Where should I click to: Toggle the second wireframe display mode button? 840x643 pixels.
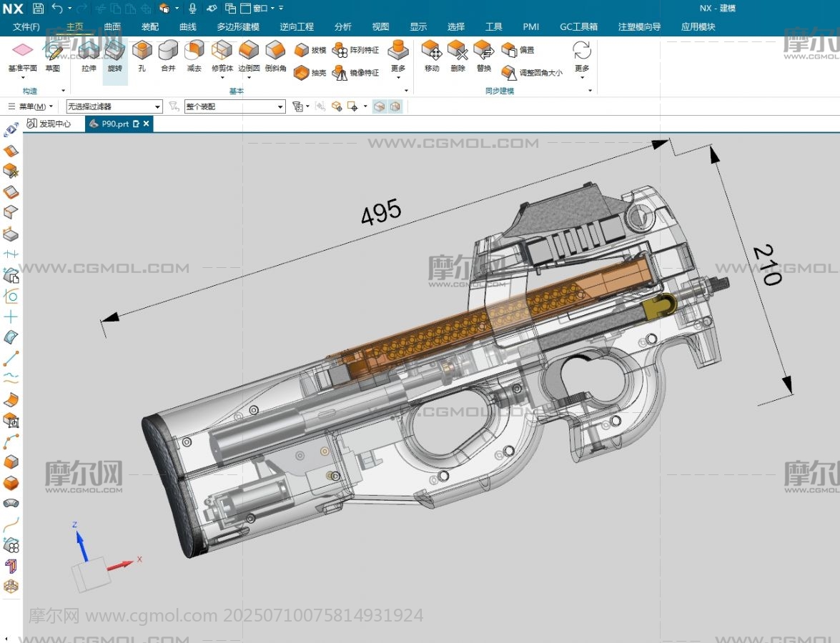coord(395,106)
